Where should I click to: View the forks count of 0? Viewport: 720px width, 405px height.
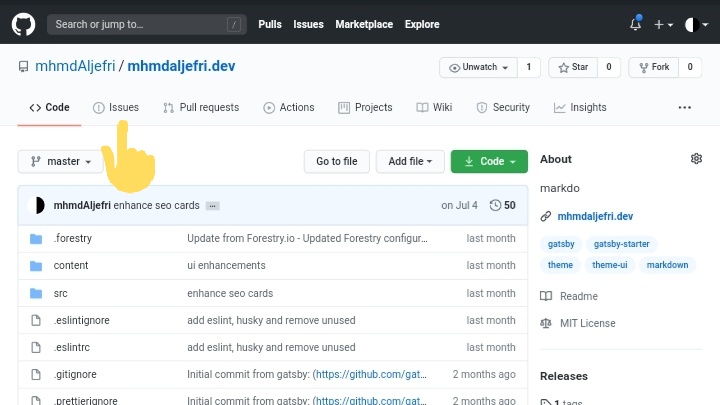tap(690, 68)
